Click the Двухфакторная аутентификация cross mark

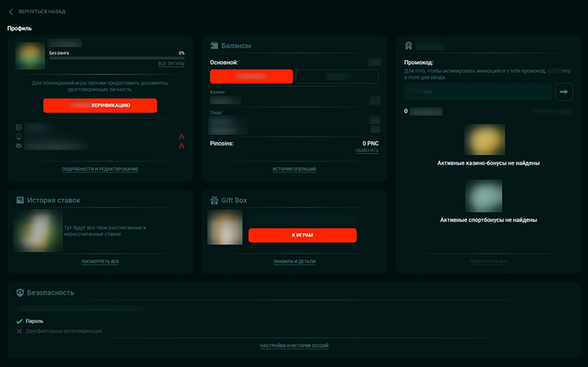20,331
